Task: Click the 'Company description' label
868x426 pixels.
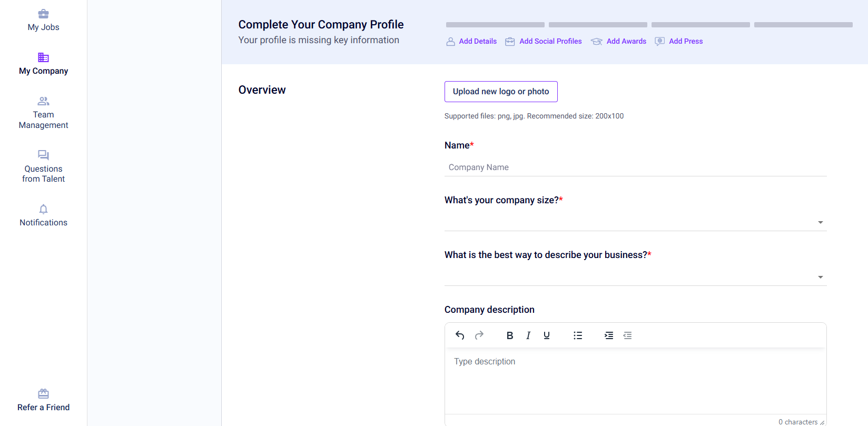Action: click(x=489, y=310)
